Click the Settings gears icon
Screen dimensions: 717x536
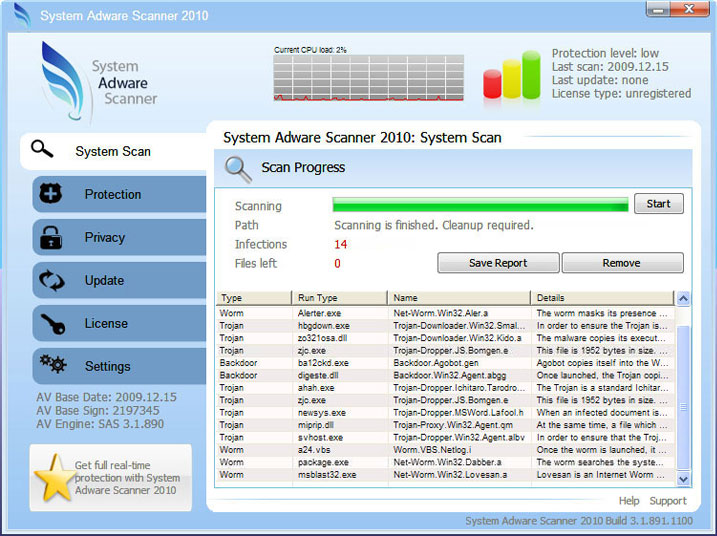[x=53, y=364]
